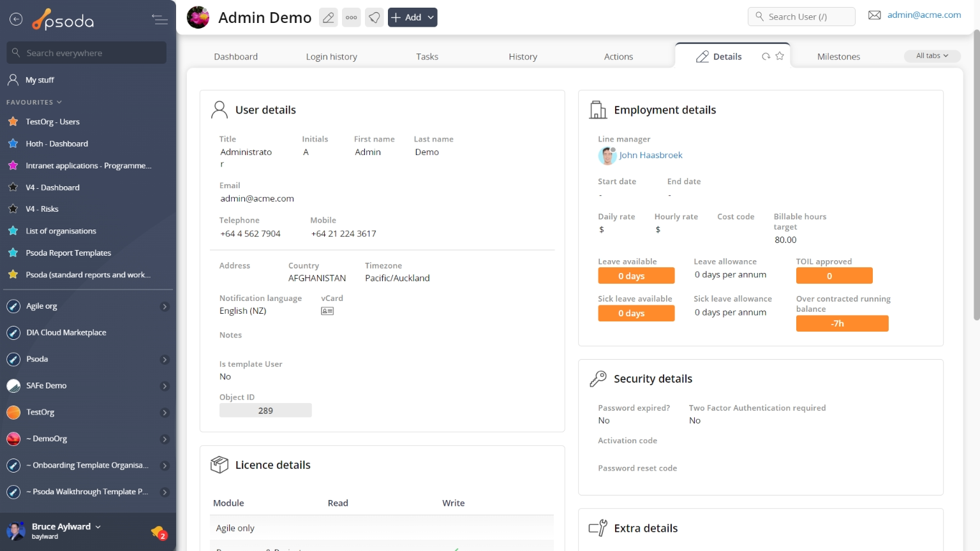Click the edit pencil icon next to Admin Demo
Viewport: 980px width, 551px height.
click(329, 17)
